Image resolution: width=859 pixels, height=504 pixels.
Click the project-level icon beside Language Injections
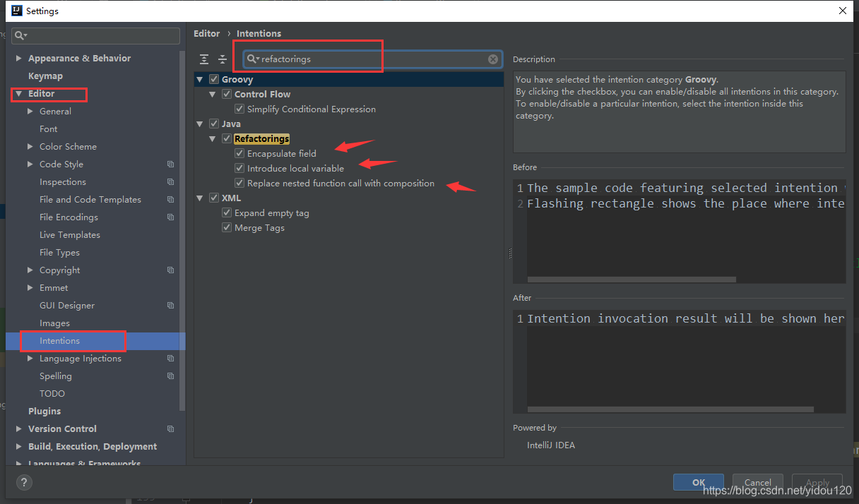tap(170, 359)
